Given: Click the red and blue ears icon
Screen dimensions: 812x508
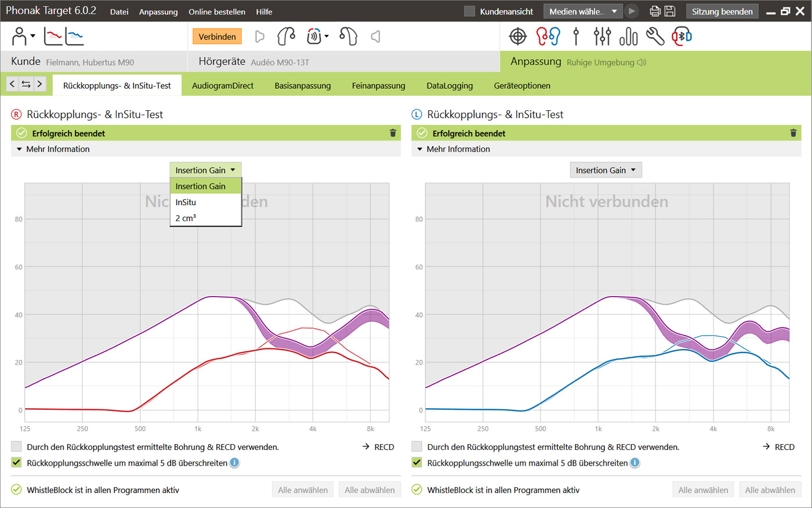Looking at the screenshot, I should pyautogui.click(x=548, y=37).
